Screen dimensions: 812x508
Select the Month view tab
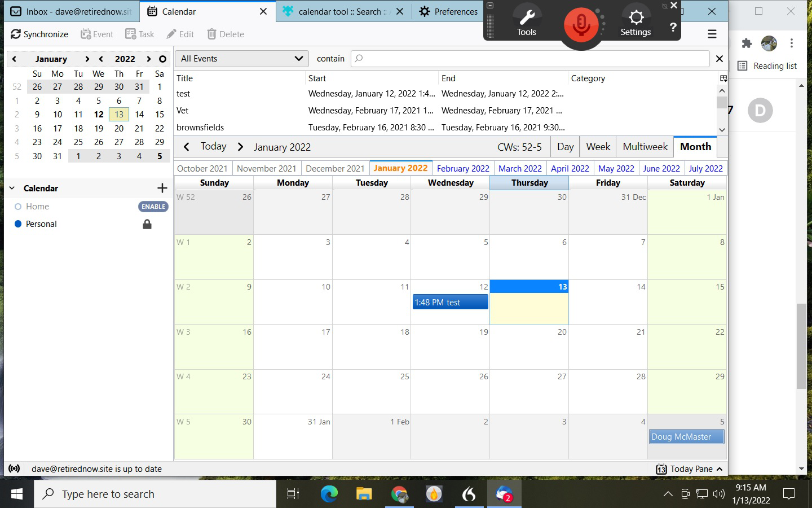tap(695, 147)
